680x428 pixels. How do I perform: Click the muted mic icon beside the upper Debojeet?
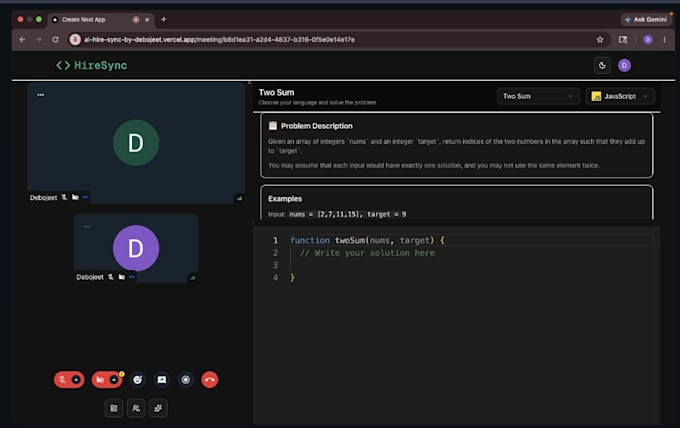64,197
